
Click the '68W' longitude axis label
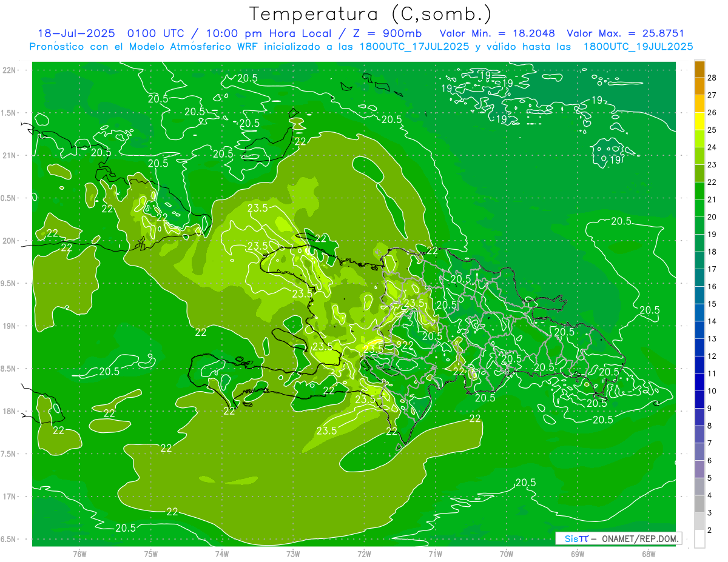[649, 554]
